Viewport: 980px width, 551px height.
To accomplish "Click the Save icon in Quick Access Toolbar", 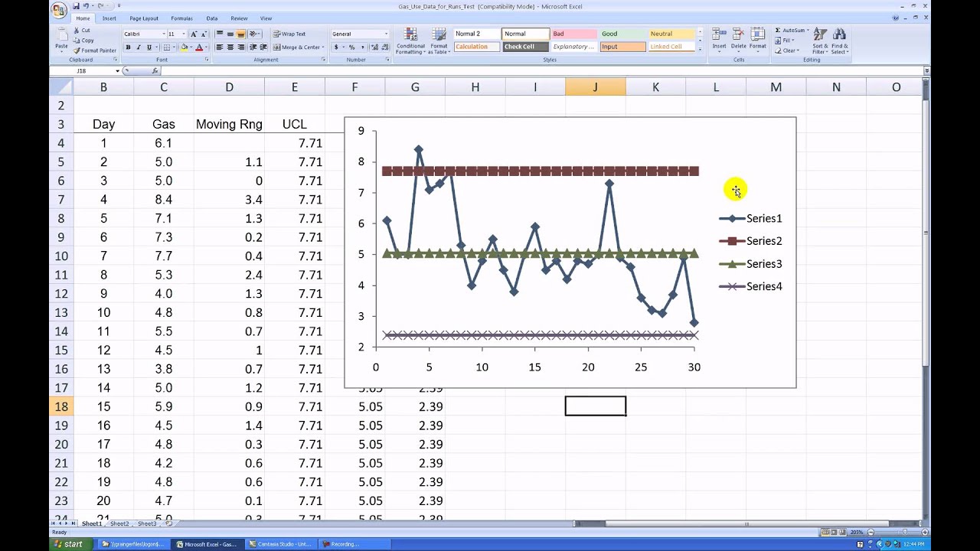I will tap(77, 6).
